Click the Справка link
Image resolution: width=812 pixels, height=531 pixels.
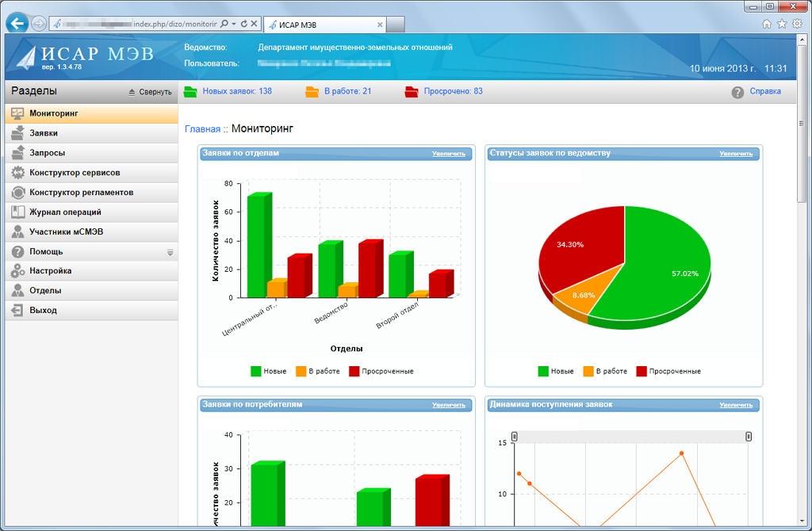[x=765, y=91]
